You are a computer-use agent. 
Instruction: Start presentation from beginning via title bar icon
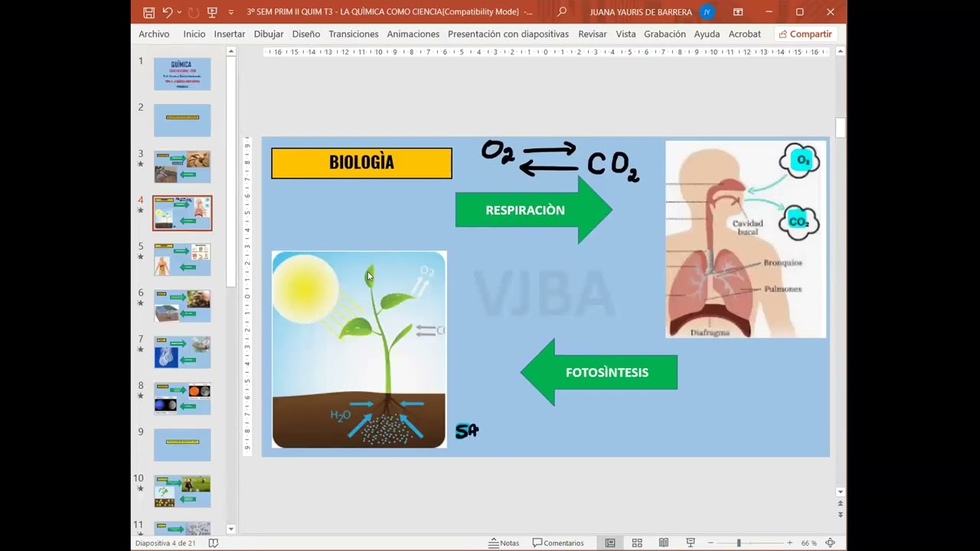pyautogui.click(x=213, y=12)
